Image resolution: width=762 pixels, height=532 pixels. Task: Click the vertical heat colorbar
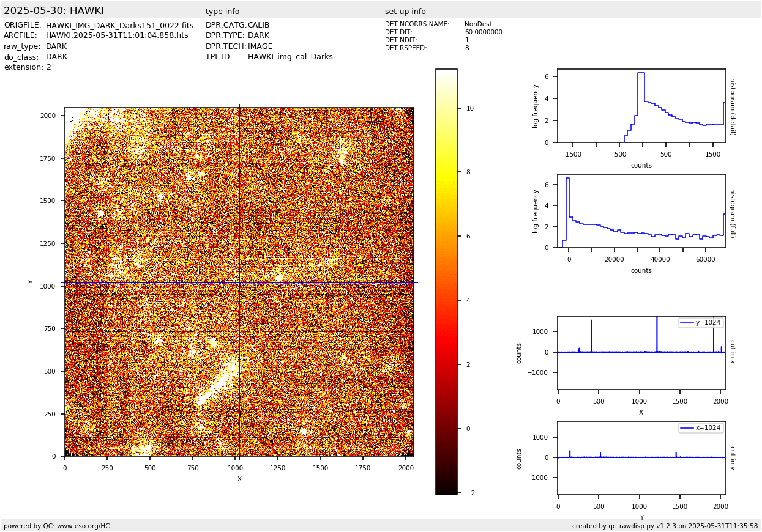[446, 281]
